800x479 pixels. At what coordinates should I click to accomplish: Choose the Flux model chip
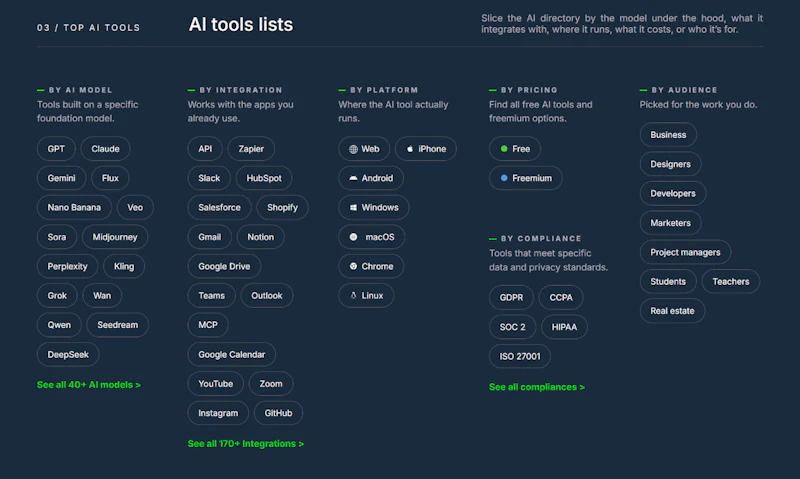point(110,178)
